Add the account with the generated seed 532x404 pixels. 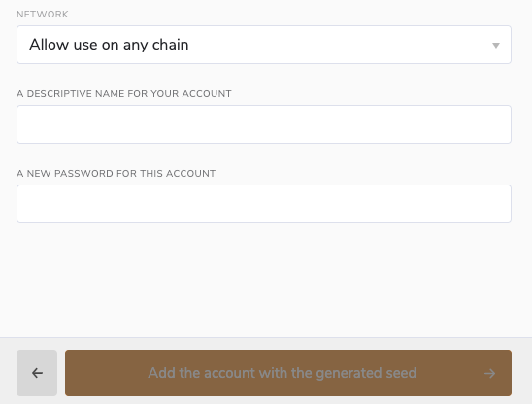click(x=288, y=373)
